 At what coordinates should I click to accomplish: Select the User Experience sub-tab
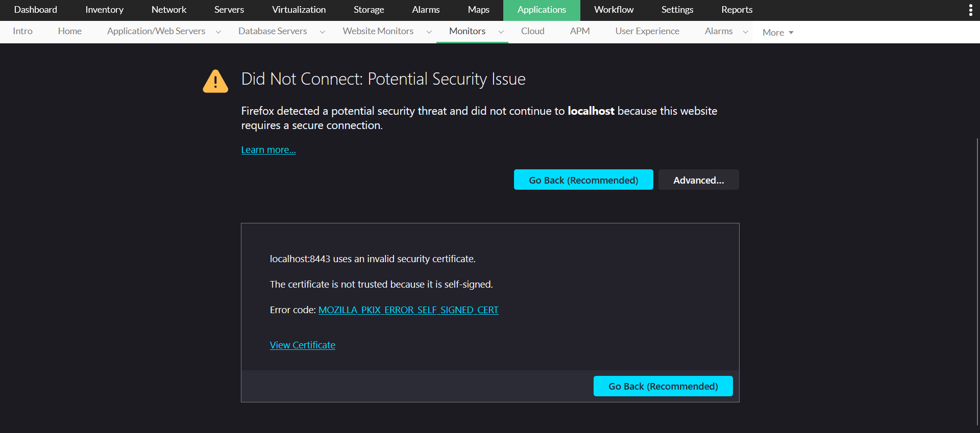[x=647, y=31]
